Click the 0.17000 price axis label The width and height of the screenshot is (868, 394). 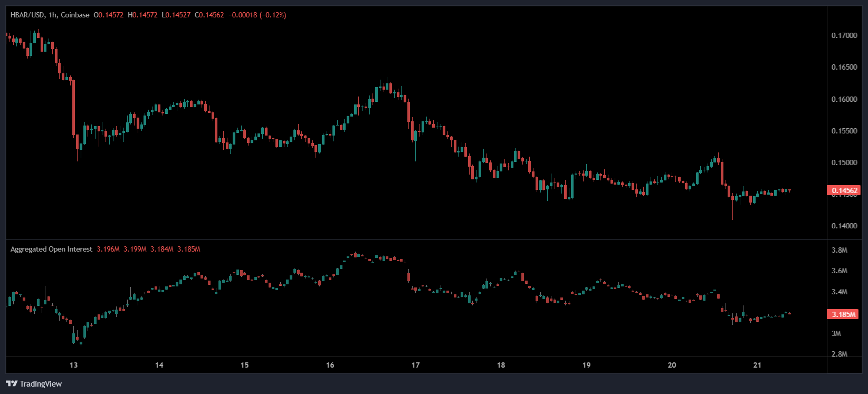click(x=844, y=35)
